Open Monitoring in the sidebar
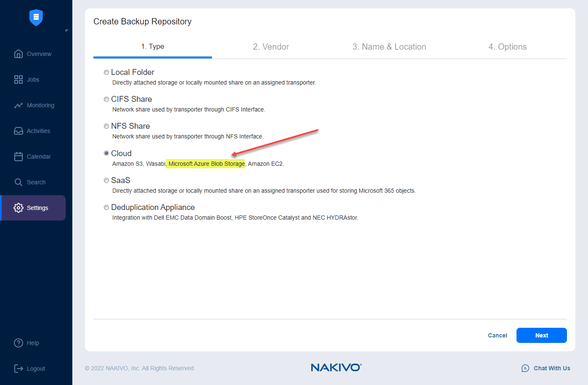This screenshot has height=385, width=588. [40, 105]
